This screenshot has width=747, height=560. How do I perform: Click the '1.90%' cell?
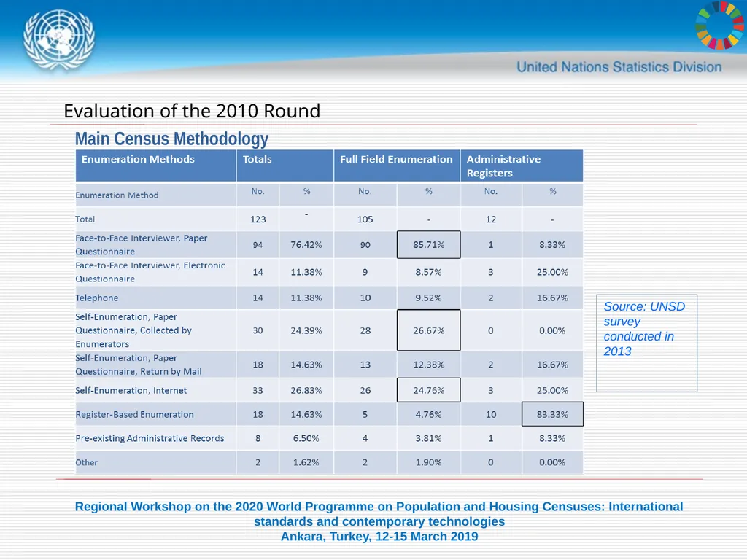tap(428, 462)
